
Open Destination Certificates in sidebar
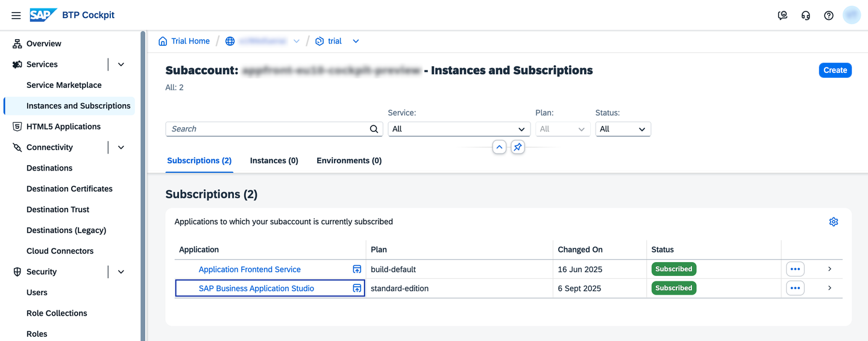coord(69,189)
